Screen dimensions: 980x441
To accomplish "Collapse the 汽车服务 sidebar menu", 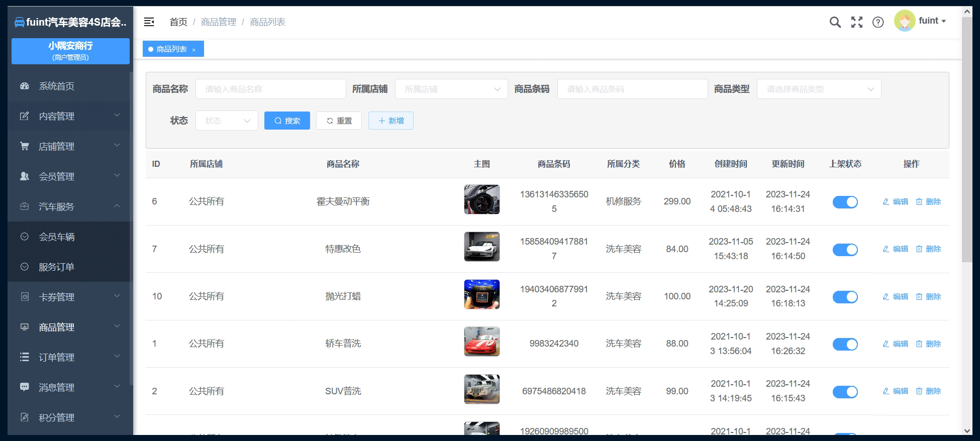I will 69,206.
